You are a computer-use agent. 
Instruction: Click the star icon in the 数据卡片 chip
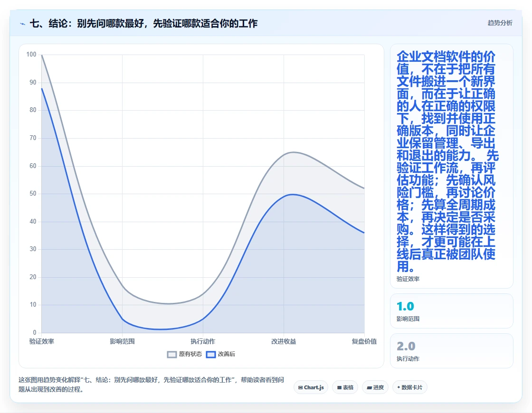click(x=399, y=387)
